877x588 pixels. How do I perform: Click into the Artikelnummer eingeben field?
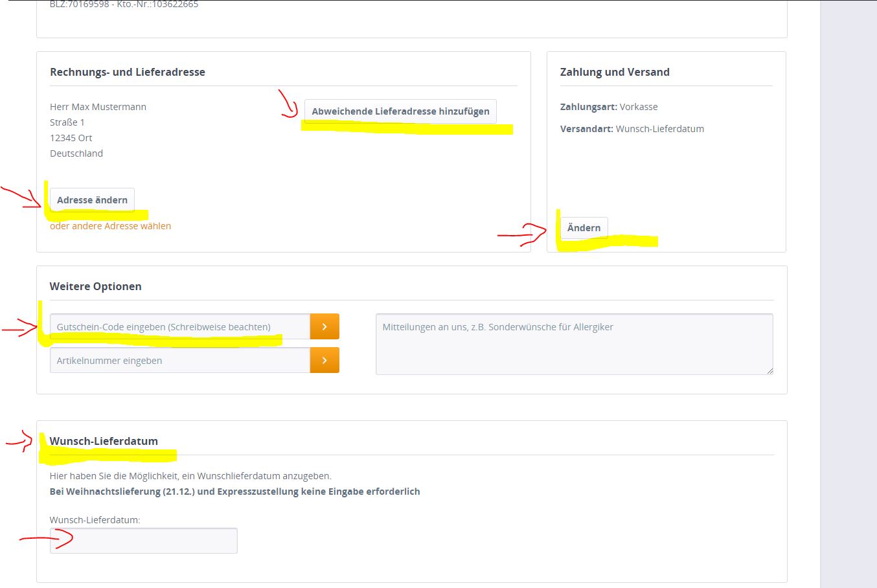(x=179, y=361)
